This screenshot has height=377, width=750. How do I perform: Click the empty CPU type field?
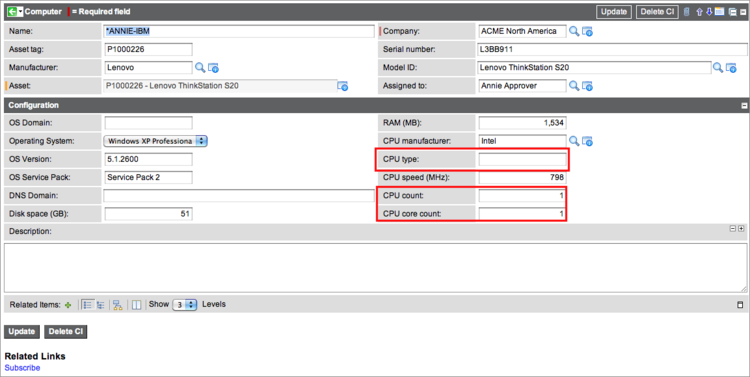(522, 160)
